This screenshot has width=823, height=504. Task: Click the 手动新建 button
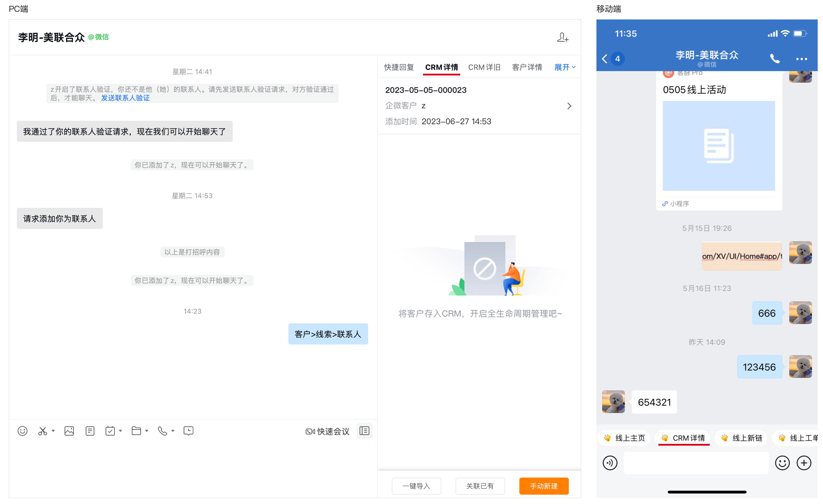click(x=544, y=486)
